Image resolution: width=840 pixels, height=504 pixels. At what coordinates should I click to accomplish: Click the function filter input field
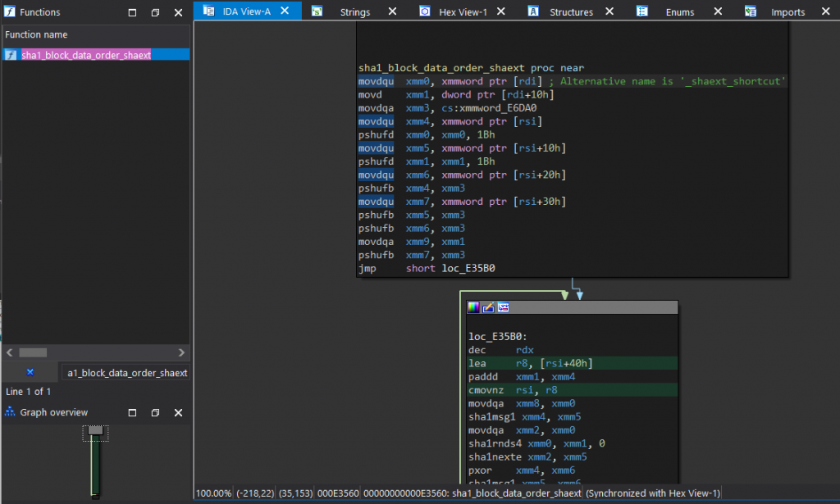(126, 373)
